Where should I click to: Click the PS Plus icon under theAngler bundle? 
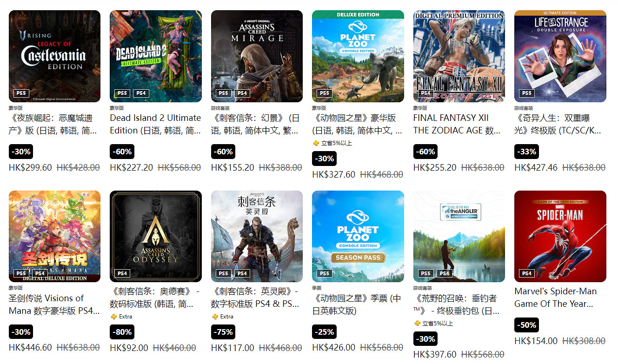click(417, 324)
